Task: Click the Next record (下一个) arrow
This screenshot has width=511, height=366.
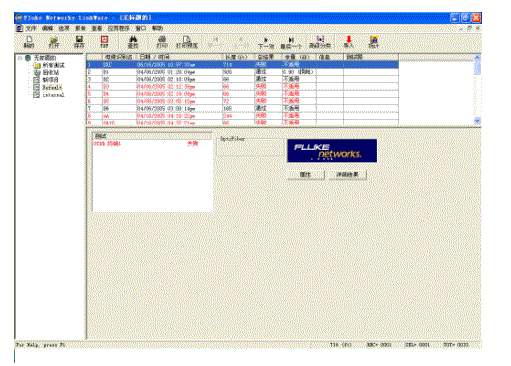Action: (266, 43)
